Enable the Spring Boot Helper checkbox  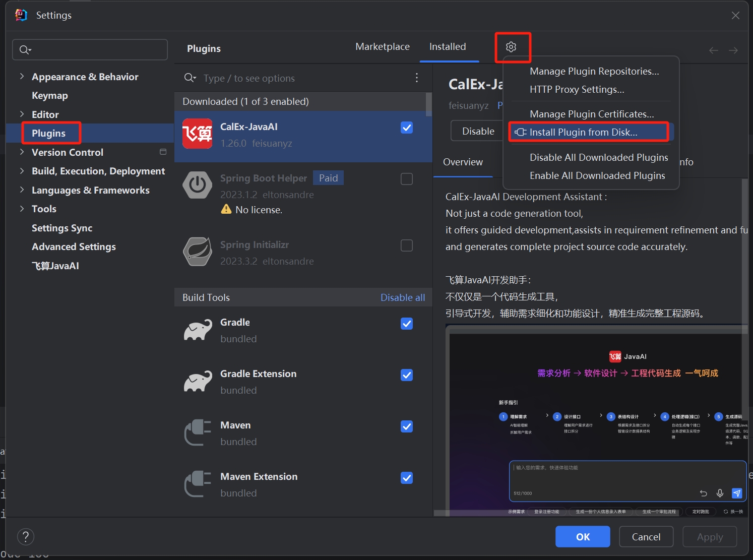pos(407,179)
